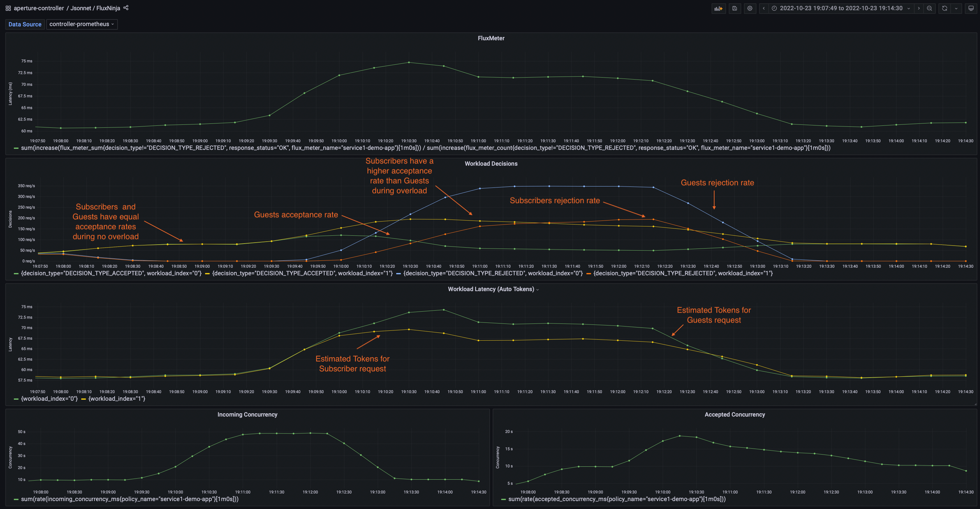980x509 pixels.
Task: Save the dashboard with the disk icon
Action: click(735, 8)
